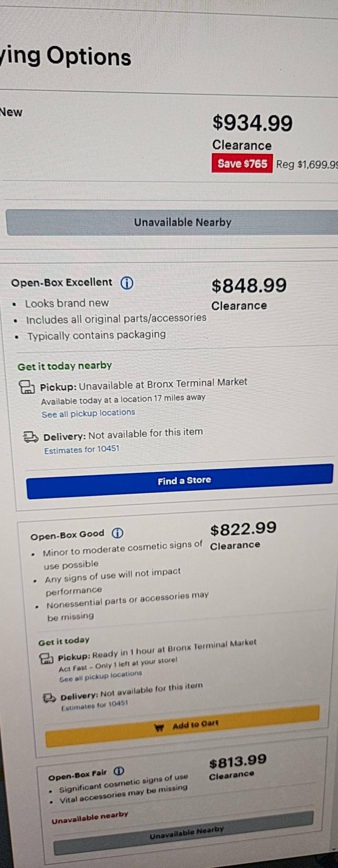This screenshot has width=338, height=868.
Task: Click the delivery truck icon under Open-Box Good
Action: [x=49, y=698]
